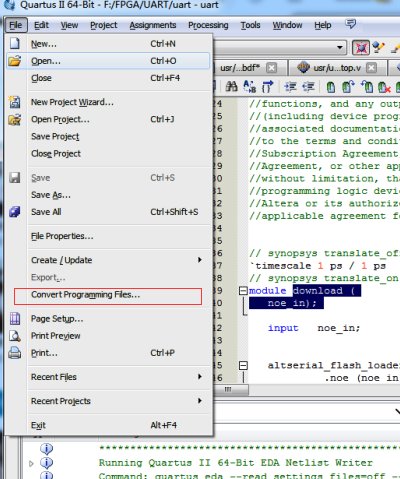The height and width of the screenshot is (479, 400).
Task: Click the increase indent icon in editor toolbar
Action: tap(290, 87)
